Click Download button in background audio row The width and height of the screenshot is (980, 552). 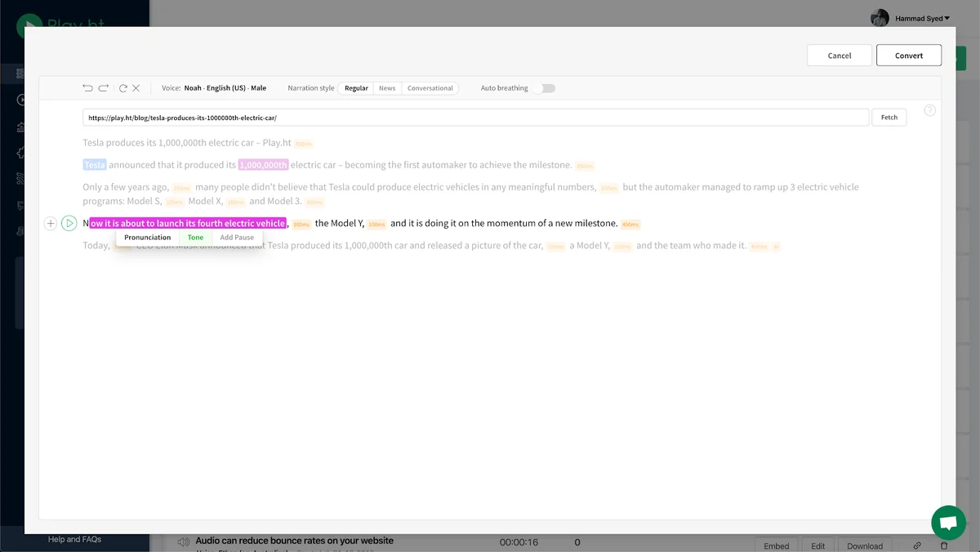[x=865, y=545]
